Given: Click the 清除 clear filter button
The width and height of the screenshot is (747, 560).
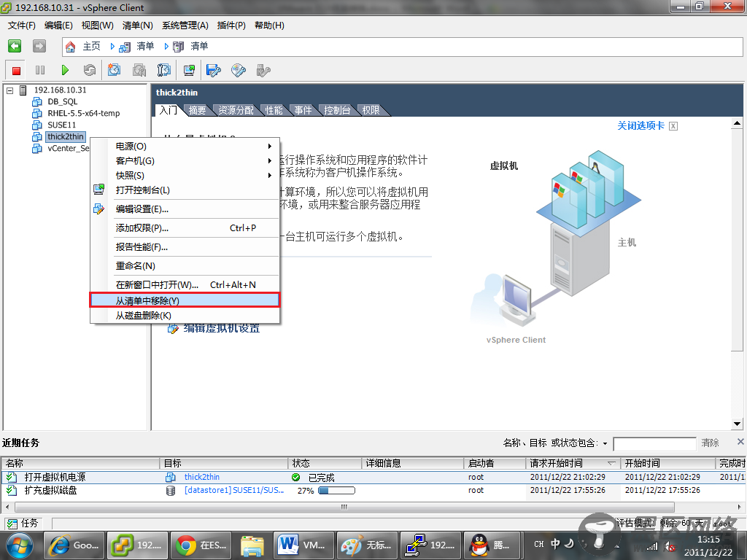Looking at the screenshot, I should pos(710,443).
